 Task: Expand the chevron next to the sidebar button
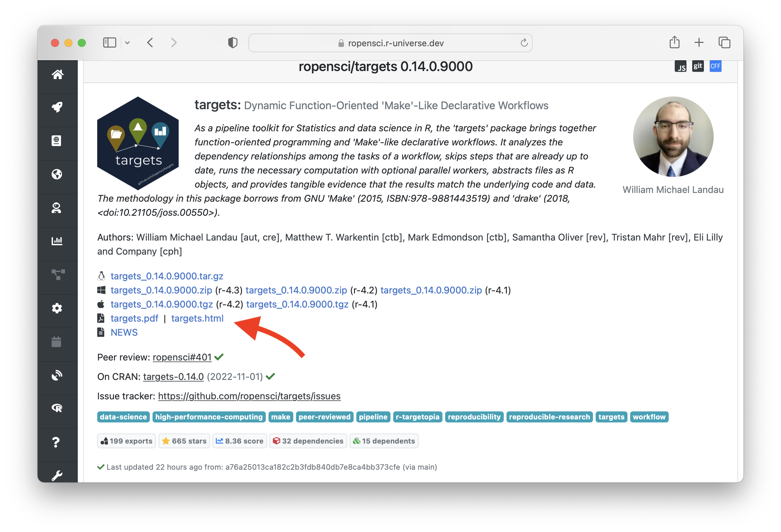pyautogui.click(x=128, y=43)
